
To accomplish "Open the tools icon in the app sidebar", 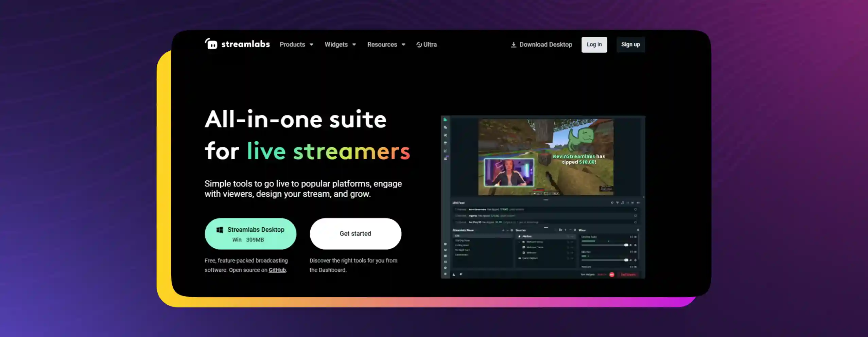I will click(445, 135).
